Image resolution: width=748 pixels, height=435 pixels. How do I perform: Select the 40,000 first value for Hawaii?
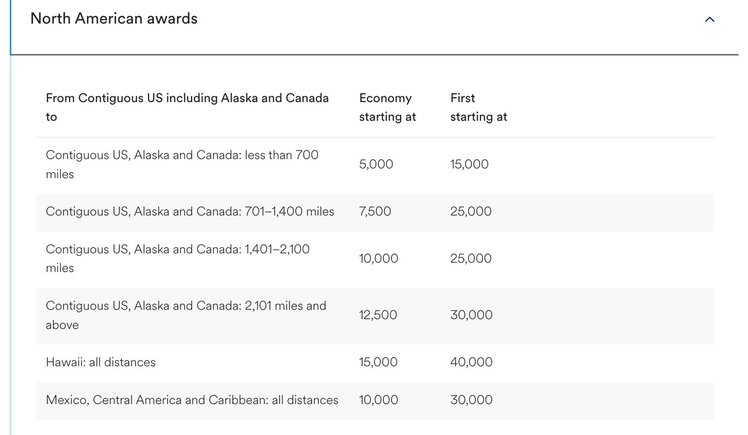point(471,362)
